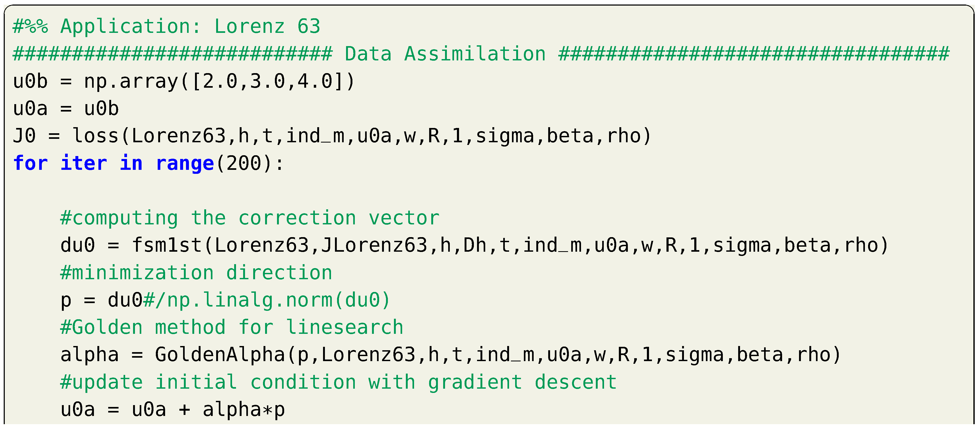Click the np.array call defining u0b
This screenshot has height=430, width=980.
[219, 82]
